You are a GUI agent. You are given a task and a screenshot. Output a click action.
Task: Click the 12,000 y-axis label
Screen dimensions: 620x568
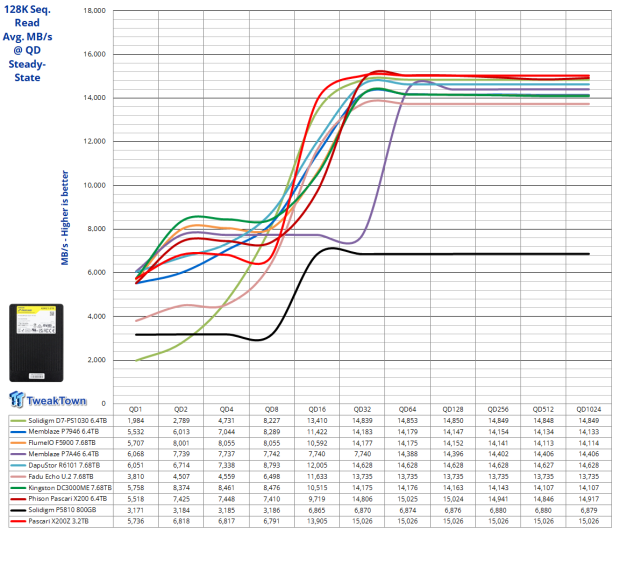point(95,142)
